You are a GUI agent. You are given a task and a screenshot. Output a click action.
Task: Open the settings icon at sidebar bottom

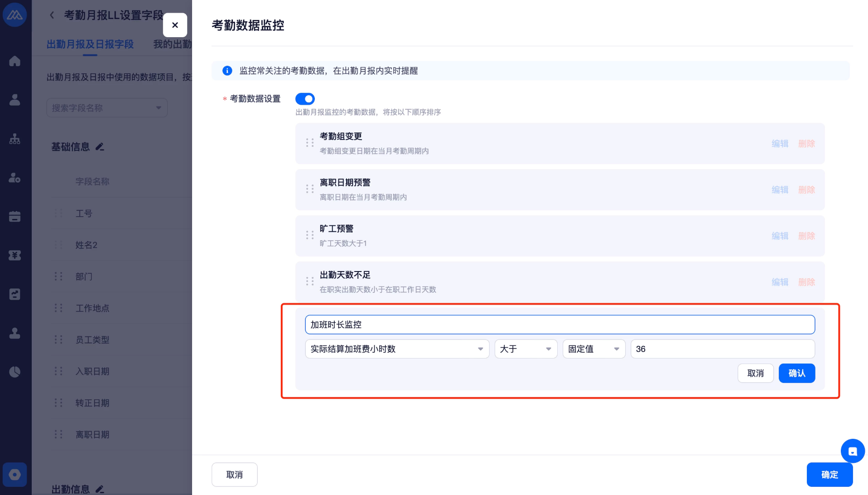15,475
